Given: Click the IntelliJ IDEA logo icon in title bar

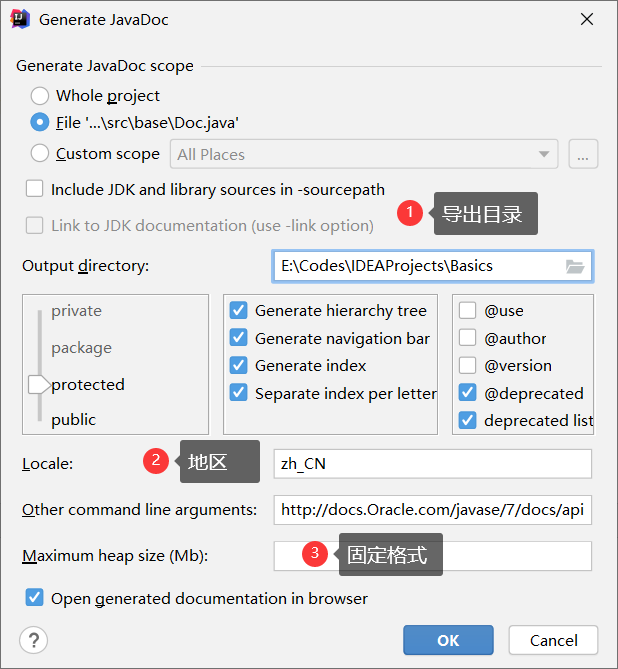Looking at the screenshot, I should point(20,19).
